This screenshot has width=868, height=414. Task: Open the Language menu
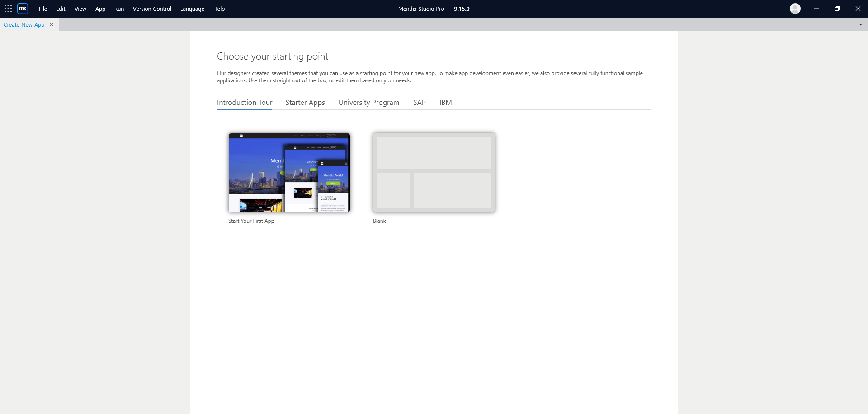point(192,9)
